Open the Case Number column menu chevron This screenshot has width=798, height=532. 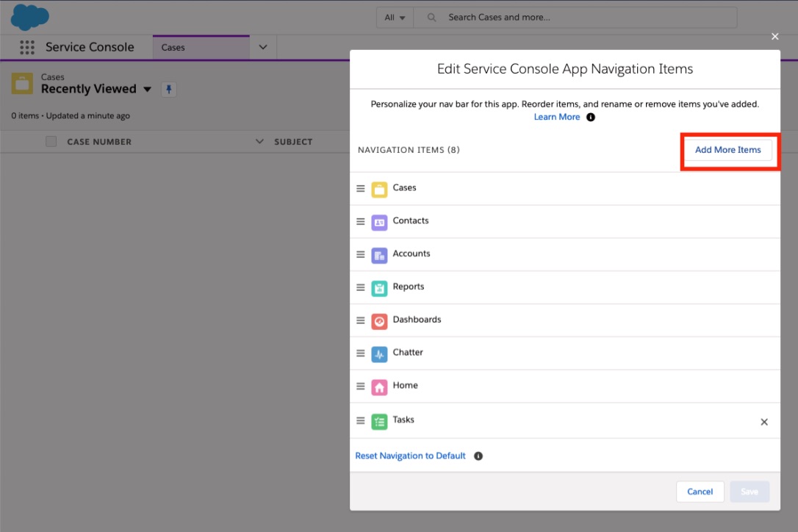[x=259, y=142]
